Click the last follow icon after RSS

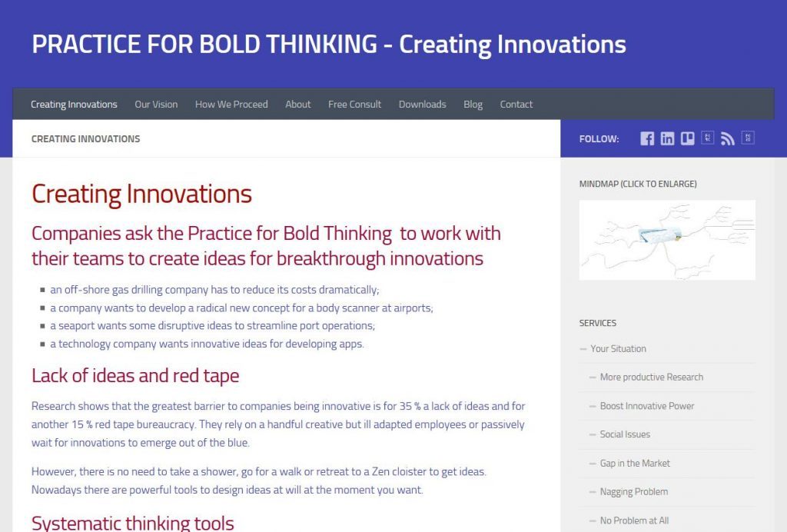[x=748, y=138]
